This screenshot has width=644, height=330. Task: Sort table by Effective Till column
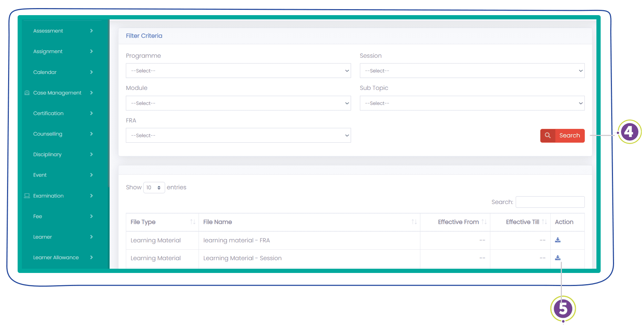point(544,222)
